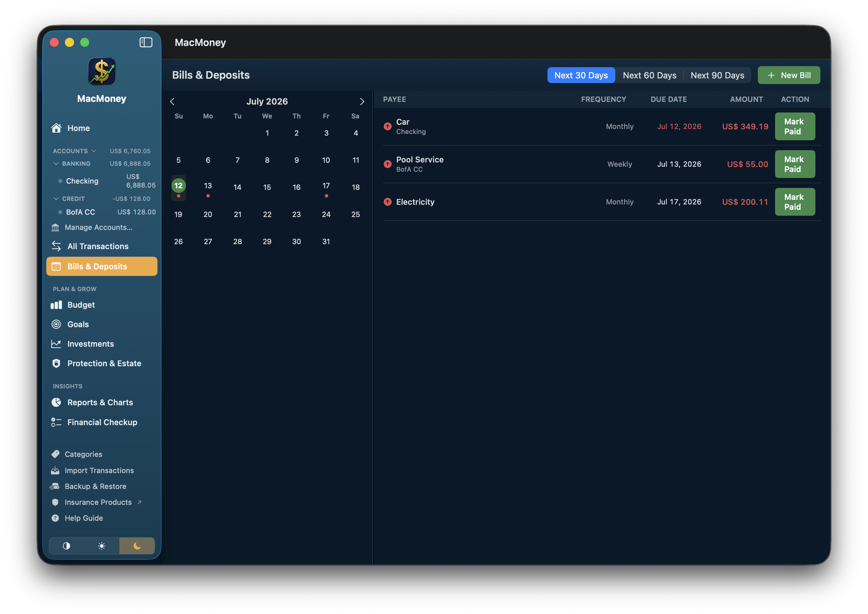The image size is (868, 614).
Task: Mark the Car bill as paid
Action: pos(795,126)
